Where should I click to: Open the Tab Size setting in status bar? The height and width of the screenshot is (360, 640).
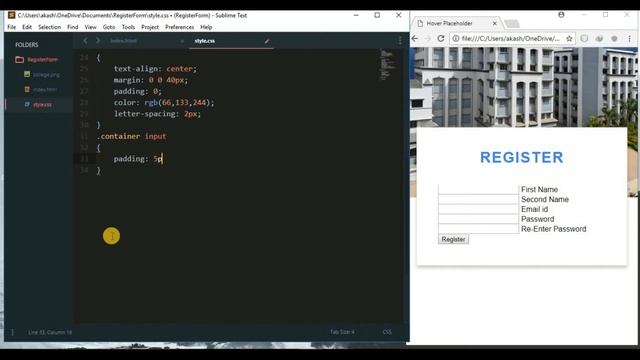[342, 332]
